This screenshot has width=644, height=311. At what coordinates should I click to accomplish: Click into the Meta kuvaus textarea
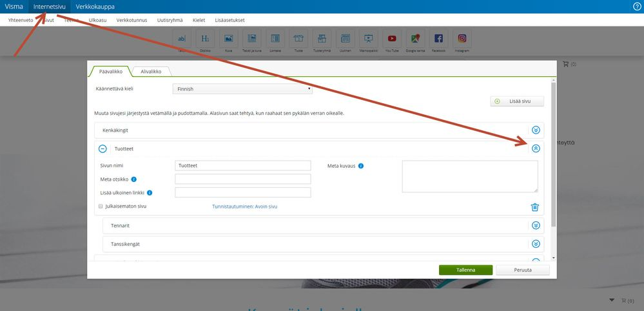[470, 176]
